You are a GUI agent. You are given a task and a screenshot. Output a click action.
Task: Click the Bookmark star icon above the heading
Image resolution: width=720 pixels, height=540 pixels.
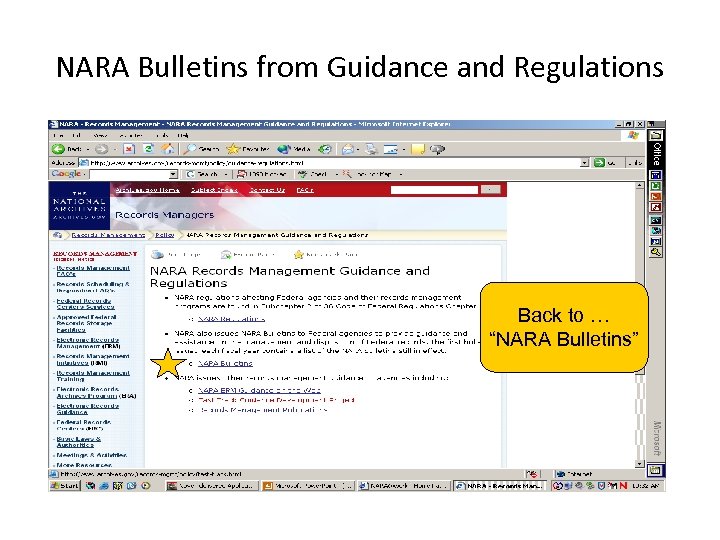coord(299,254)
